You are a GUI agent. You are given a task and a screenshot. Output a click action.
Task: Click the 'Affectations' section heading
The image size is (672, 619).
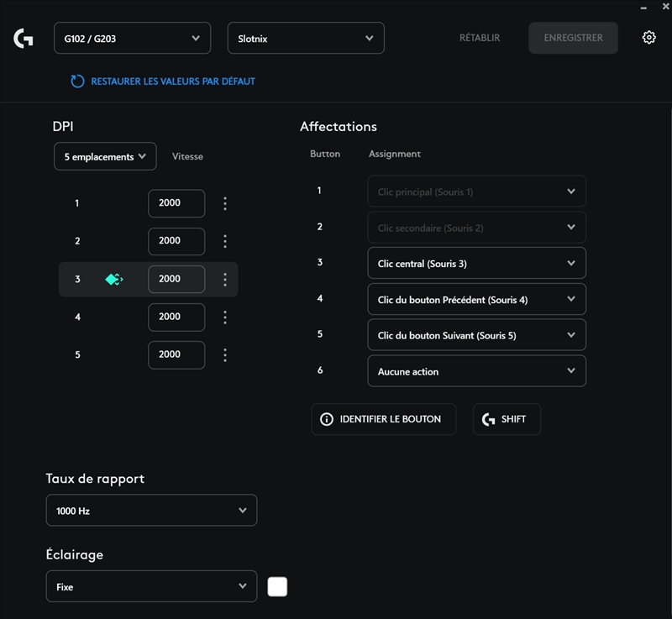click(339, 126)
